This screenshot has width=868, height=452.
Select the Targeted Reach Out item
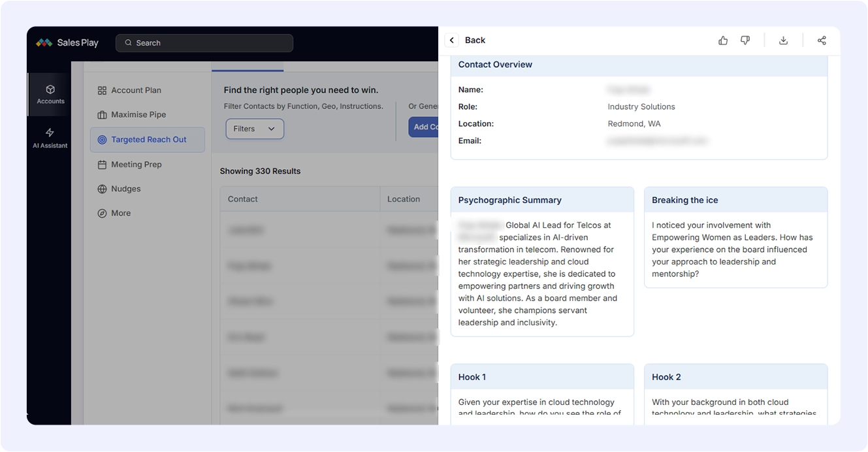coord(148,140)
